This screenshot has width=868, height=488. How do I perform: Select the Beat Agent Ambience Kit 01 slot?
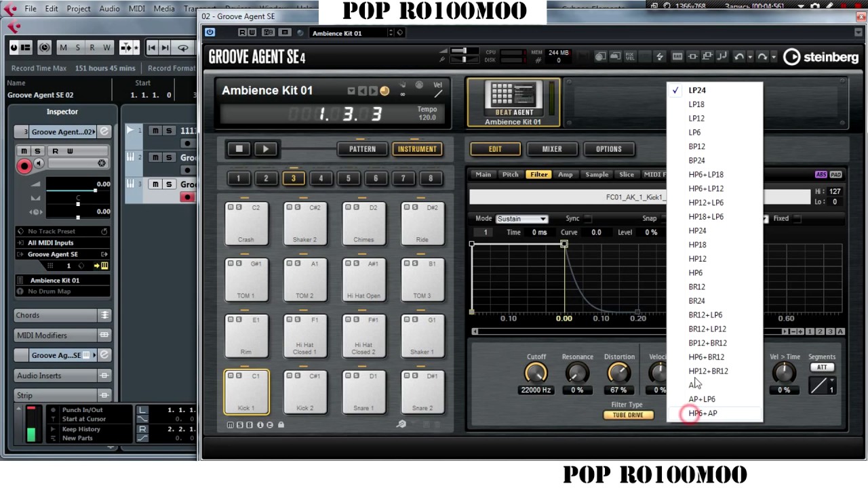click(x=513, y=102)
